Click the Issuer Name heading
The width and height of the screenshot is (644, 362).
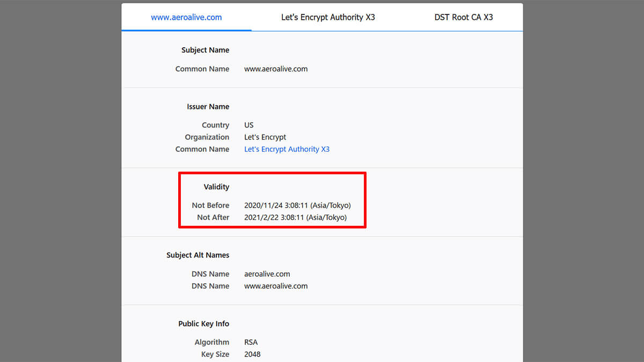coord(208,106)
